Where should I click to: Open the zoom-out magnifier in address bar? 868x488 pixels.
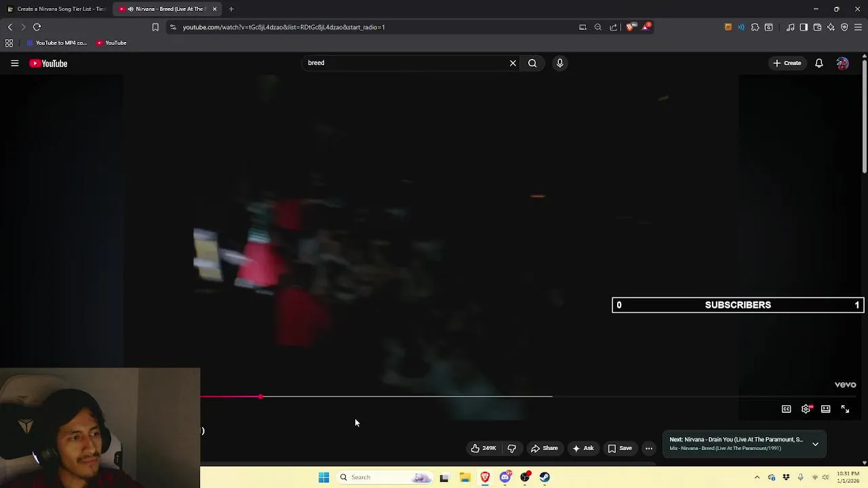(597, 27)
